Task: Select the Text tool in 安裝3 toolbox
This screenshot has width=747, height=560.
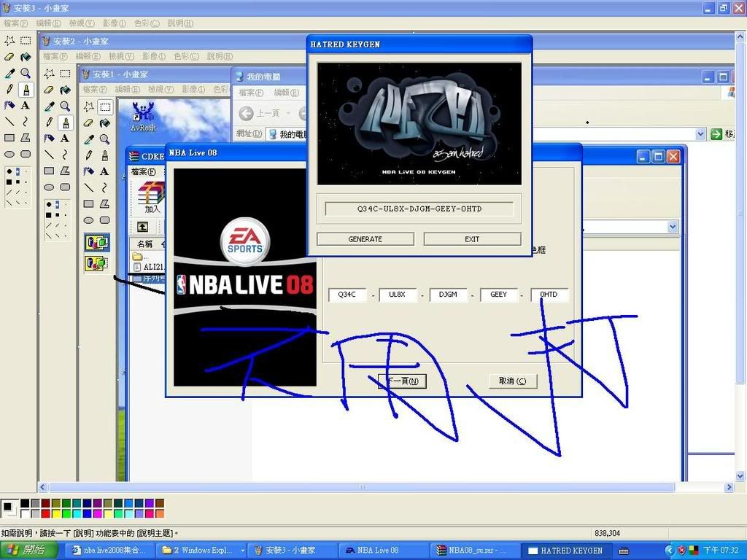Action: [26, 105]
